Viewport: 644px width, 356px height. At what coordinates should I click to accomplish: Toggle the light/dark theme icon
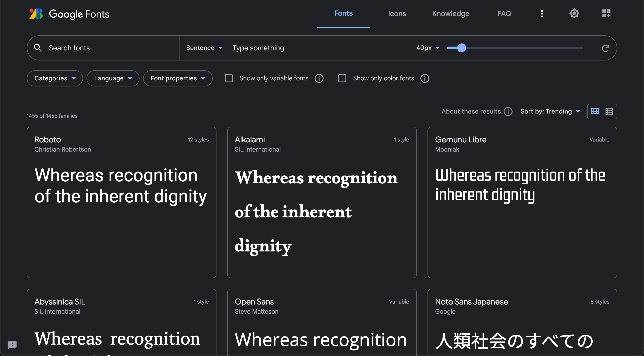click(574, 13)
